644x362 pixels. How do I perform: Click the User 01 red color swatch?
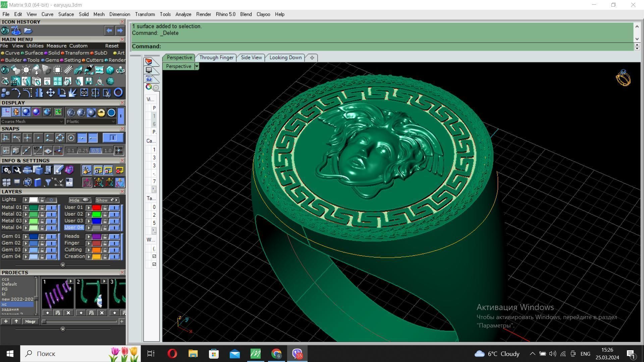(x=96, y=208)
